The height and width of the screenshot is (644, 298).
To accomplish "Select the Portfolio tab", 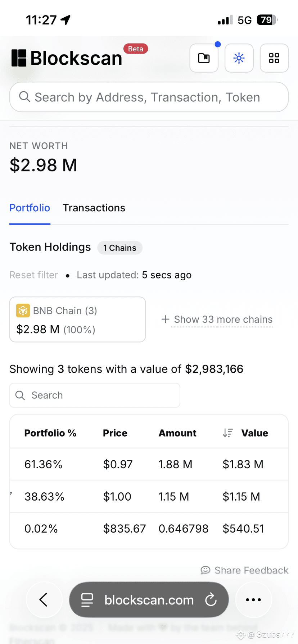I will click(30, 208).
